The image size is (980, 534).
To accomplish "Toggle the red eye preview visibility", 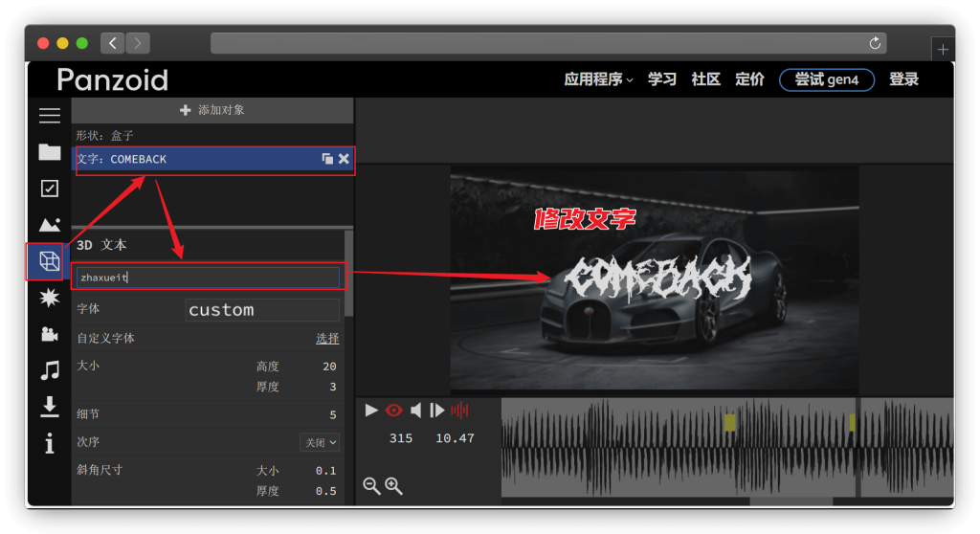I will click(393, 411).
